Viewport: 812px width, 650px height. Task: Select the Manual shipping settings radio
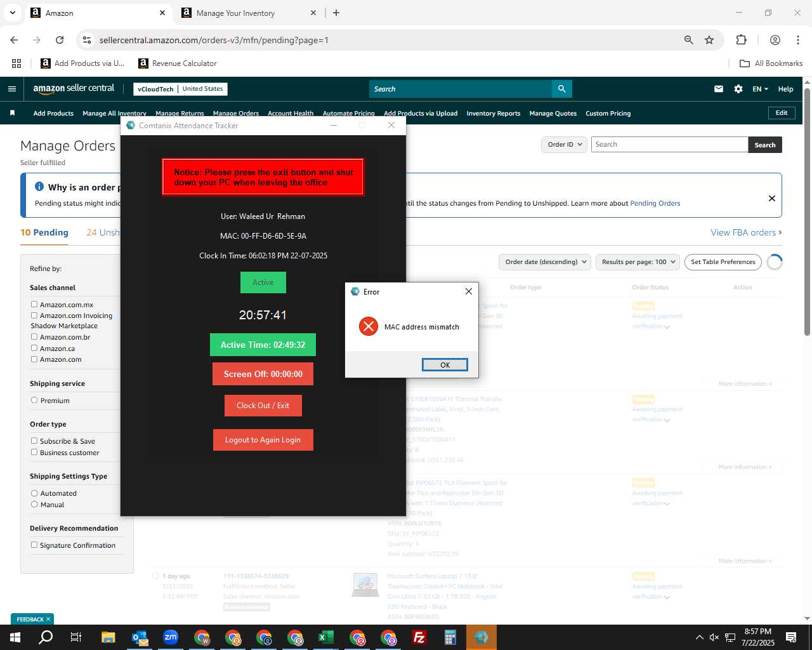point(34,505)
